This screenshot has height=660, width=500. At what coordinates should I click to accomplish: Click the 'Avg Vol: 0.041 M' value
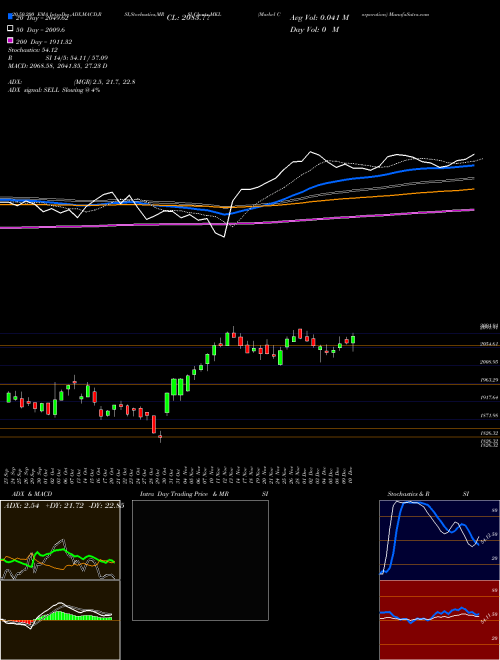[319, 18]
